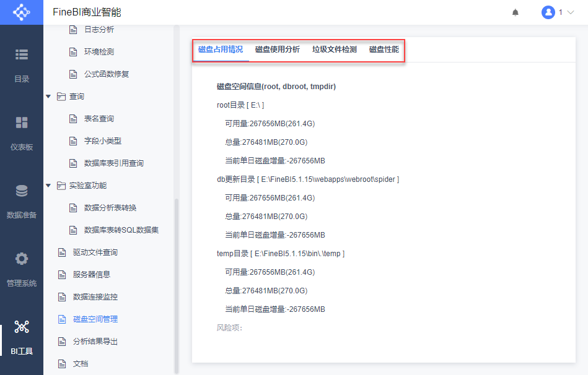The image size is (588, 375).
Task: Open the 仪表板 dashboard navigation icon
Action: pos(21,123)
